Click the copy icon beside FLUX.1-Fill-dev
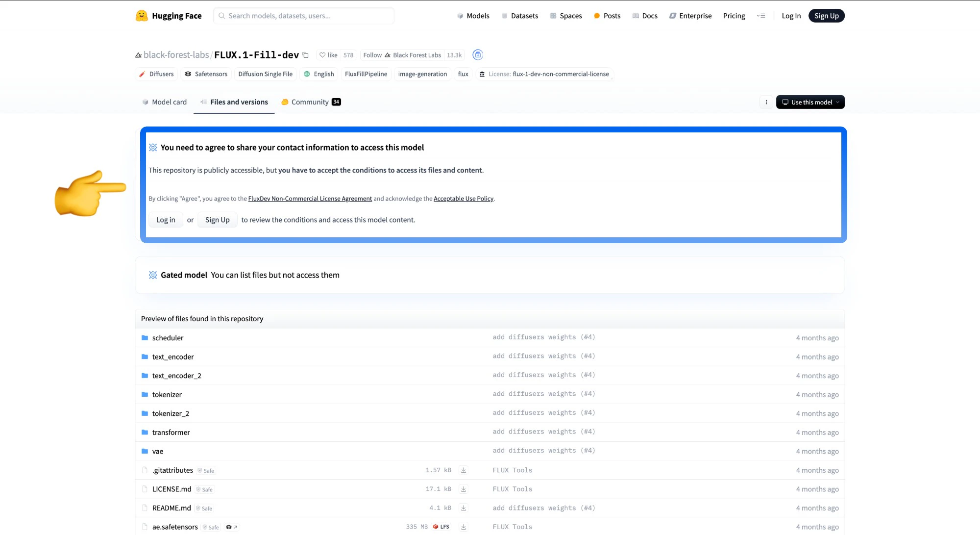Viewport: 980px width, 535px height. click(x=306, y=54)
